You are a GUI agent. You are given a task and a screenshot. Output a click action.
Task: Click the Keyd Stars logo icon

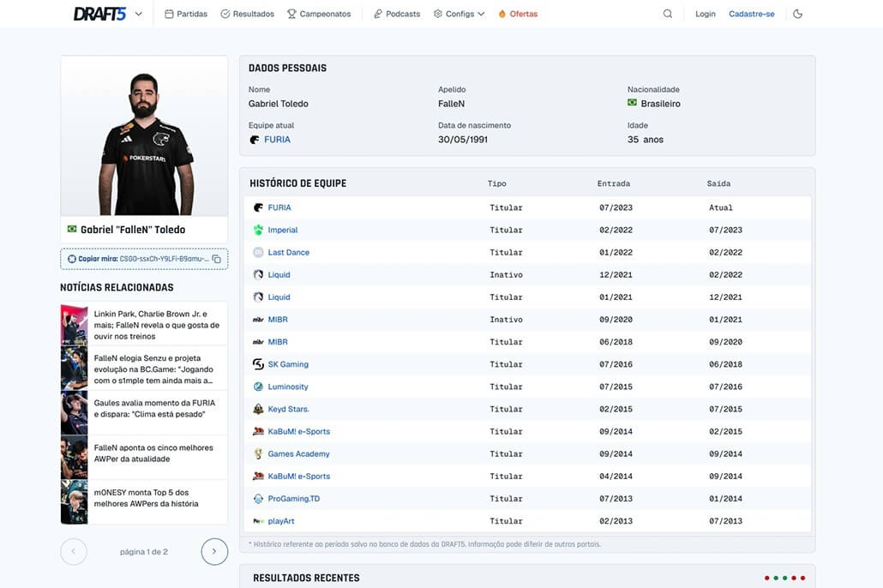[x=258, y=409]
